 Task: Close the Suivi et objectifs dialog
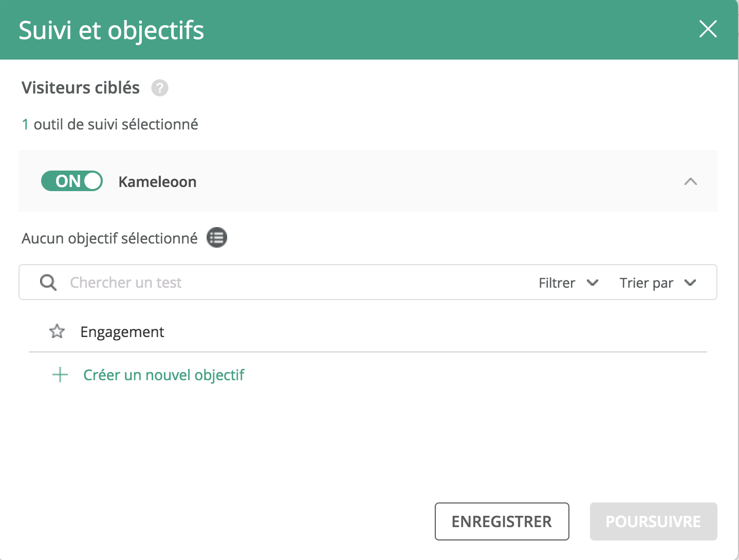(x=708, y=29)
